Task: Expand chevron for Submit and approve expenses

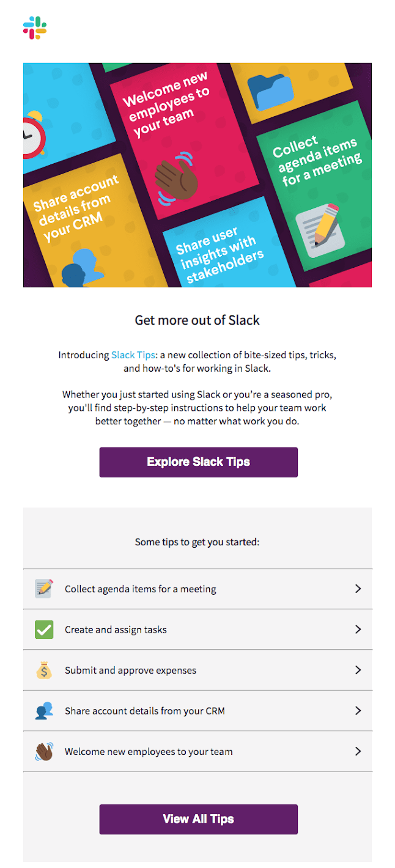Action: point(358,670)
